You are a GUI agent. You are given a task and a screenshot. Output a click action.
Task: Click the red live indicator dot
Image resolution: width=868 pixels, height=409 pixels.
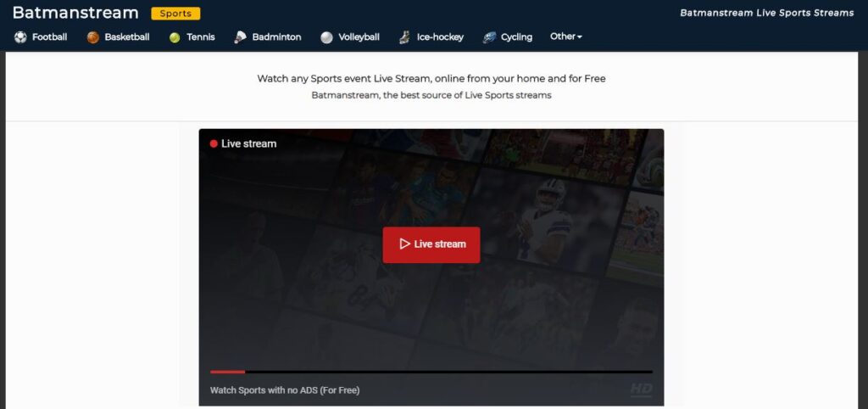click(214, 143)
